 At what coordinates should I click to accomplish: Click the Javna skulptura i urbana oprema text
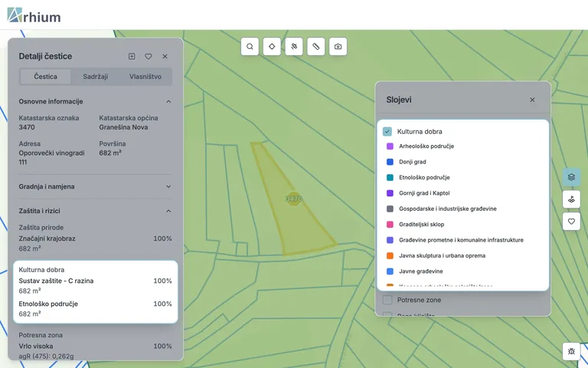point(442,256)
